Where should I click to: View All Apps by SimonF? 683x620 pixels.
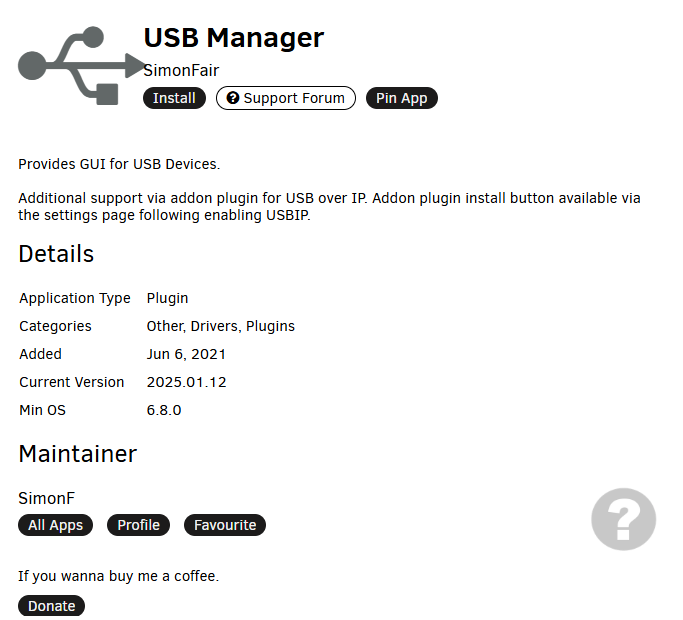point(55,525)
